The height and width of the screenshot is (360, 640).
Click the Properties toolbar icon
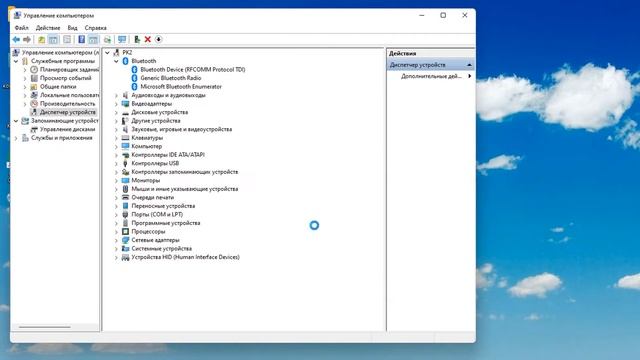(67, 40)
